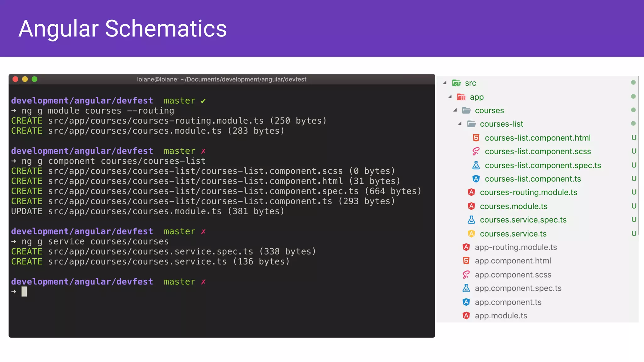Click blue Angular icon of courses-list.component.ts
This screenshot has width=644, height=362.
pyautogui.click(x=476, y=179)
